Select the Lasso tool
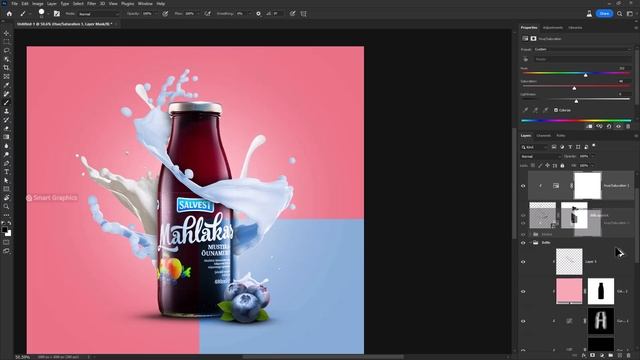Viewport: 640px width, 360px height. [6, 50]
